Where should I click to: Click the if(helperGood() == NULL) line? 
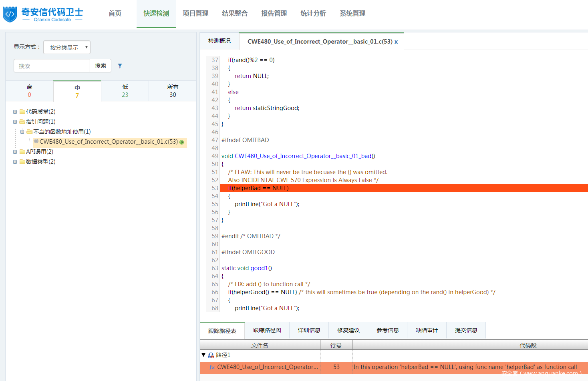click(263, 292)
